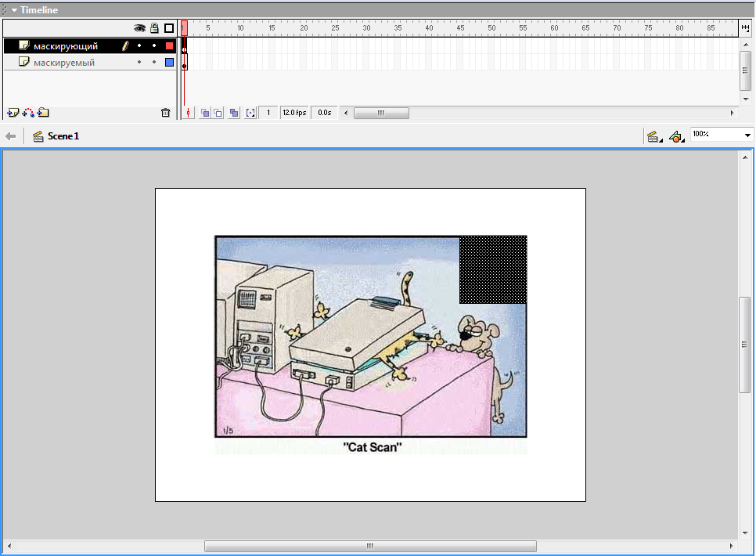Open Modify Onion Markers menu
The height and width of the screenshot is (556, 756).
[x=250, y=113]
